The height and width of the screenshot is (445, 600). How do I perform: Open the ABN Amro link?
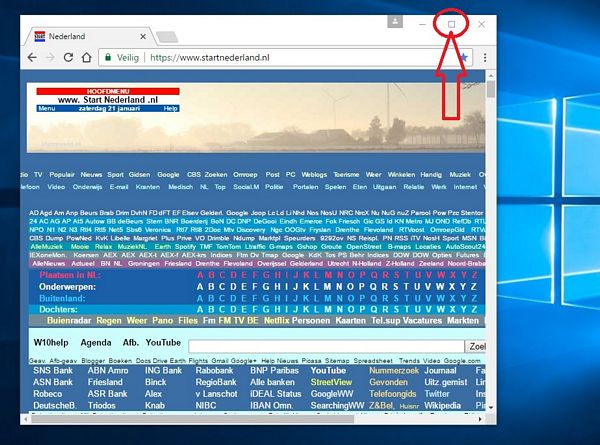108,370
